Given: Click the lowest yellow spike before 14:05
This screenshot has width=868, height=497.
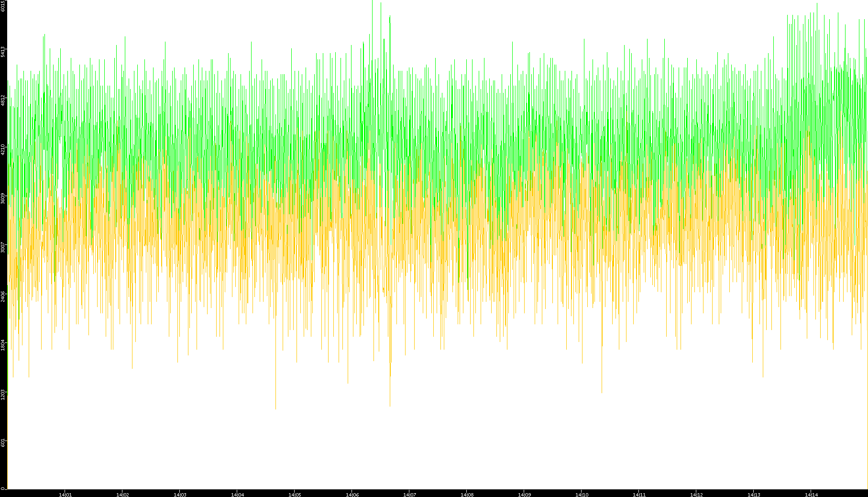Looking at the screenshot, I should click(x=275, y=408).
